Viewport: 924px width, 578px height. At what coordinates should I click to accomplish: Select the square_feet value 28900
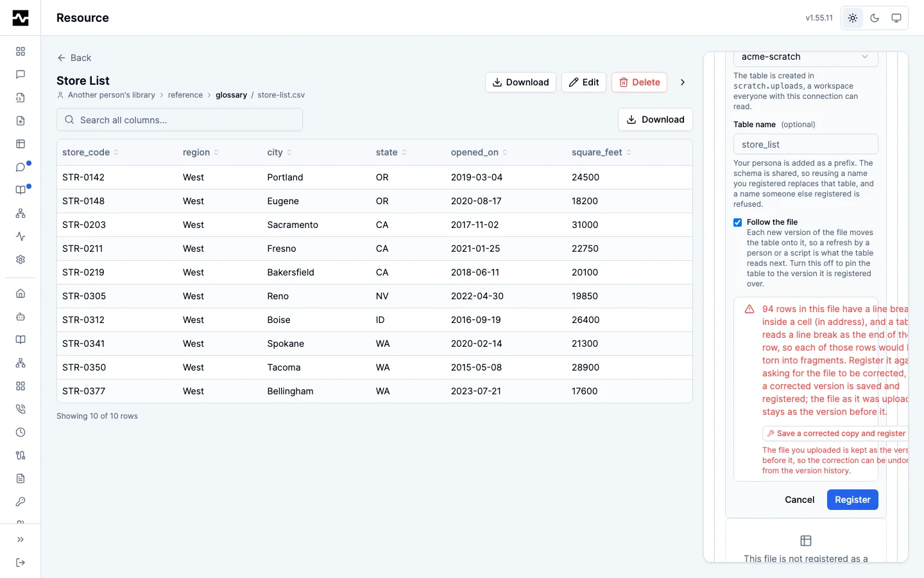(585, 367)
